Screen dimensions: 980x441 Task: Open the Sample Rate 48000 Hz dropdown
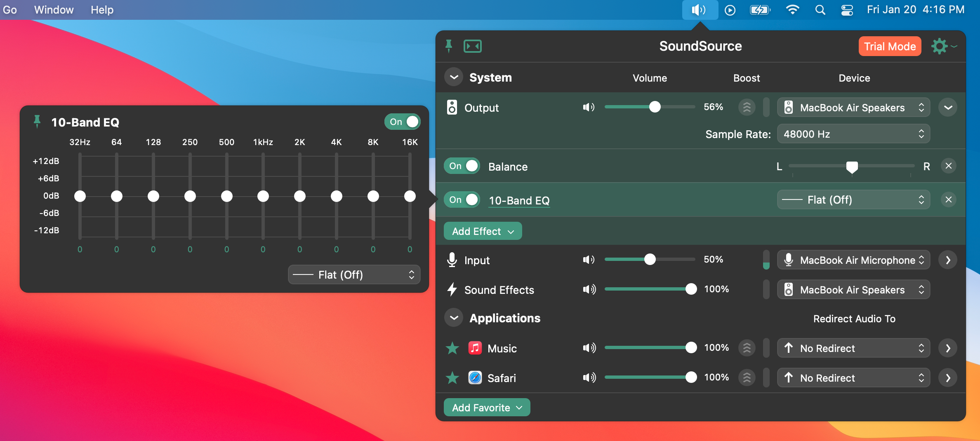[853, 134]
